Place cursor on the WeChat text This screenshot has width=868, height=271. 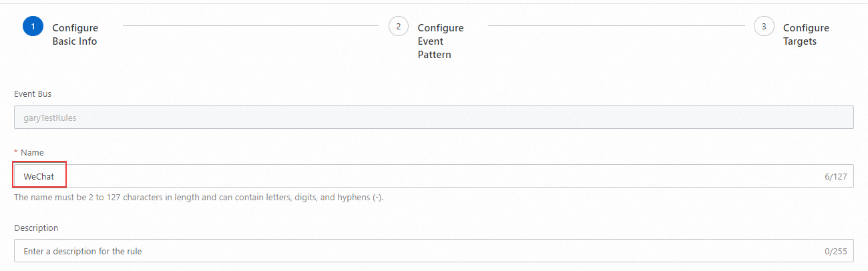pyautogui.click(x=39, y=177)
